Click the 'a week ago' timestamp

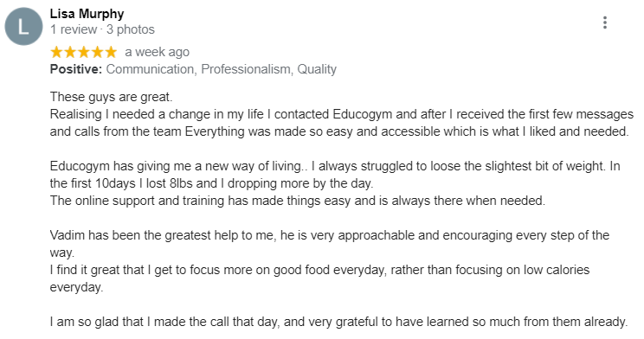pos(157,52)
